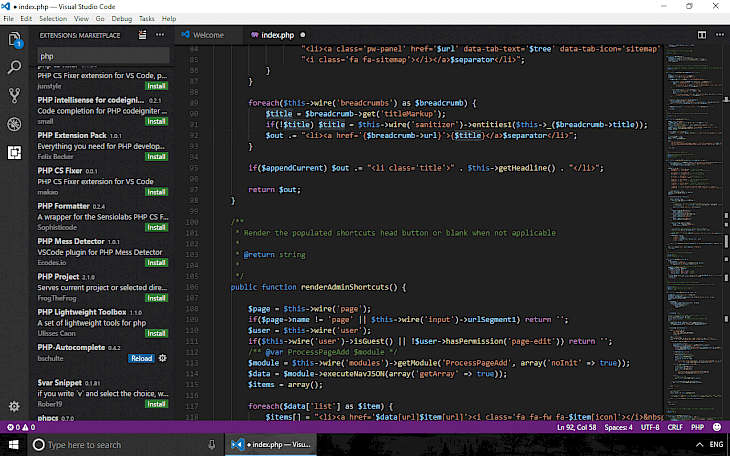Open the Search view in activity bar
This screenshot has height=456, width=730.
(x=14, y=68)
